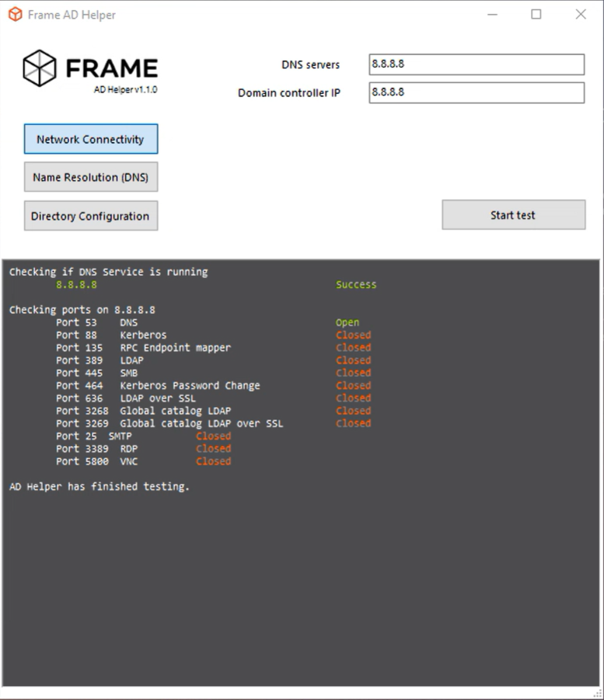
Task: Click the AD Helper v1.1.0 version text
Action: point(125,89)
